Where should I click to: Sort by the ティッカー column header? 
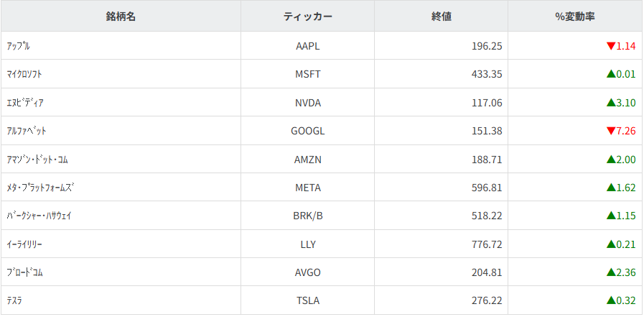pyautogui.click(x=307, y=17)
